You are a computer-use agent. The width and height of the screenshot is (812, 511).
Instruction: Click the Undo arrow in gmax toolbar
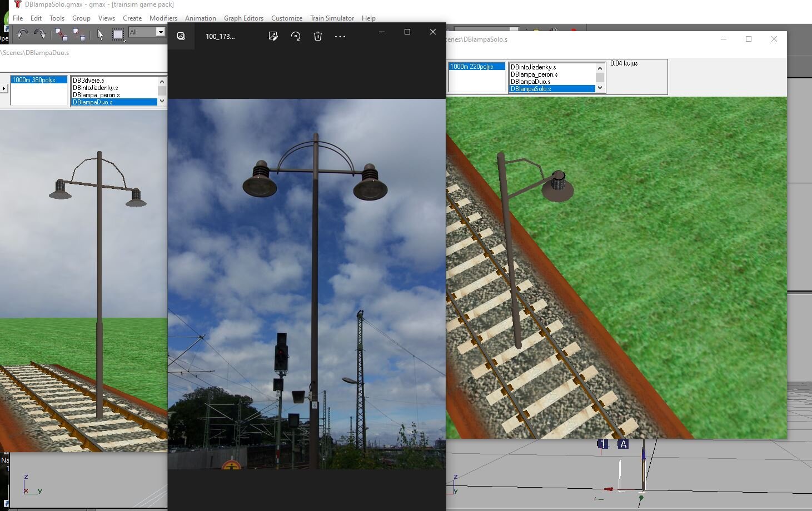pyautogui.click(x=22, y=34)
